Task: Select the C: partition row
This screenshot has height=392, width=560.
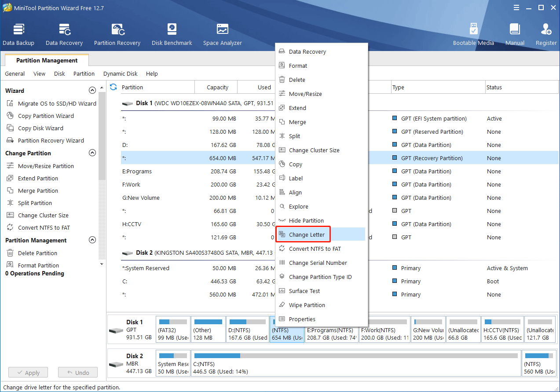Action: click(x=339, y=281)
